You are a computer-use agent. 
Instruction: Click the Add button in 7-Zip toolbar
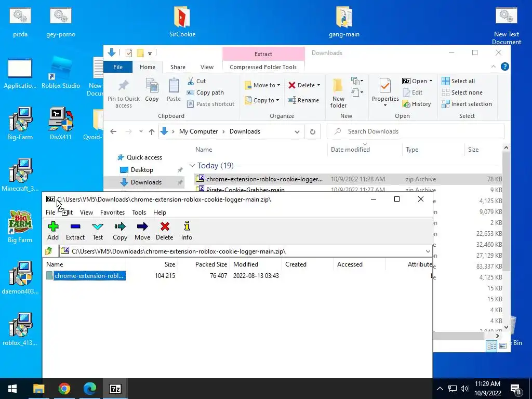click(53, 231)
